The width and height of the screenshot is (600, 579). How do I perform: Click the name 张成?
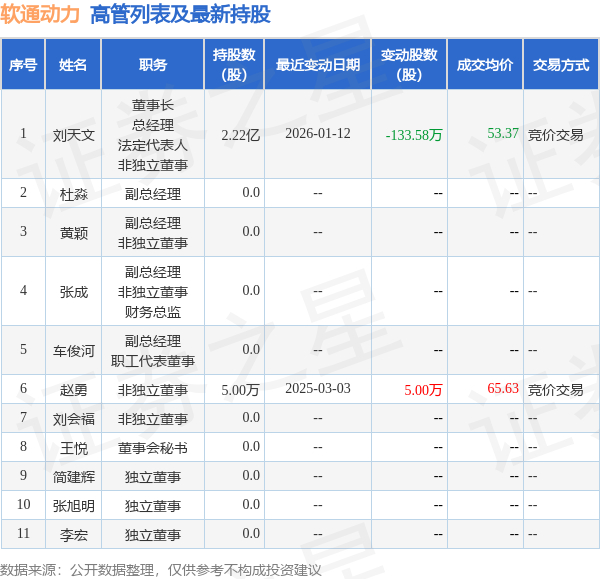[73, 292]
